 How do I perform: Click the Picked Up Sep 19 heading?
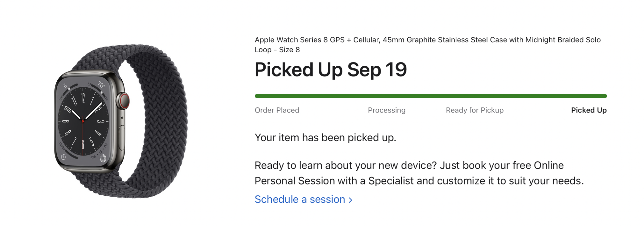[331, 70]
